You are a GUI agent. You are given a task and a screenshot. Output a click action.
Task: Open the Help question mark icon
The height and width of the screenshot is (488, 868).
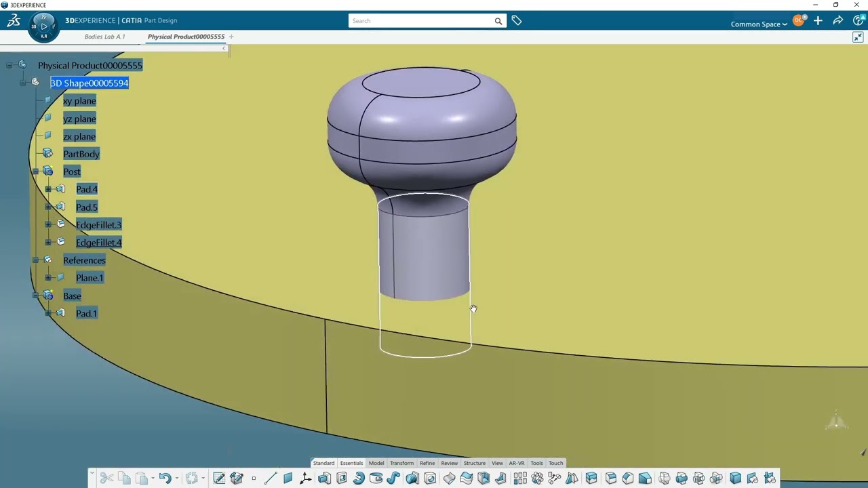point(859,21)
